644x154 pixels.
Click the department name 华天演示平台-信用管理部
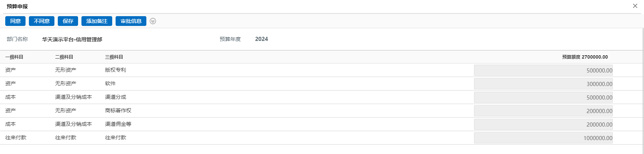pyautogui.click(x=72, y=39)
